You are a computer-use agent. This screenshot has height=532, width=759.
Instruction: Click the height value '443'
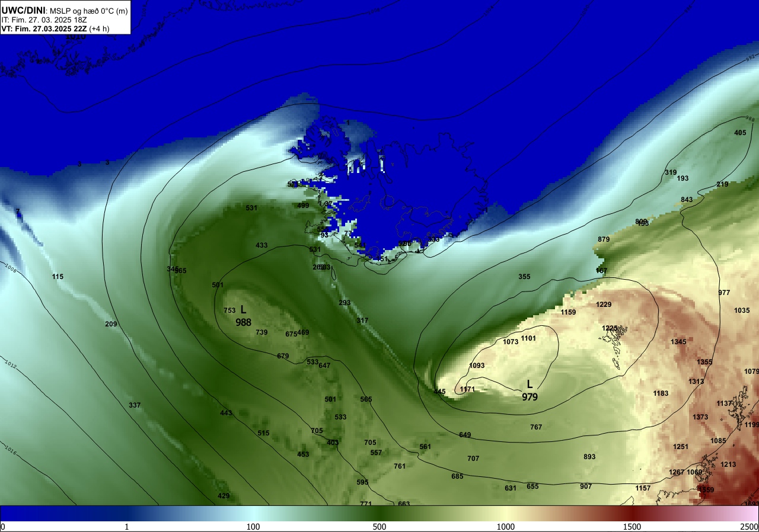point(226,413)
